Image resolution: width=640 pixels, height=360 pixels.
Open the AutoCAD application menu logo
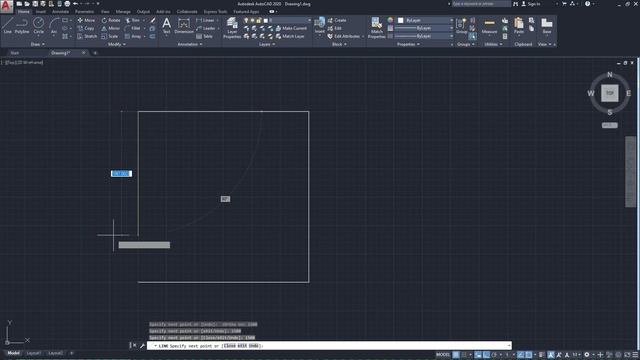point(6,6)
